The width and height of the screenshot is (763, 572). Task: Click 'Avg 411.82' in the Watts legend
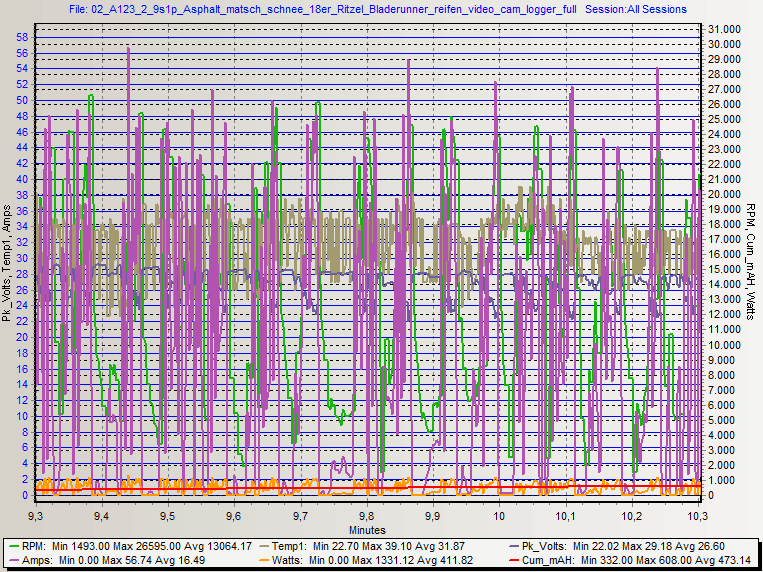click(448, 560)
